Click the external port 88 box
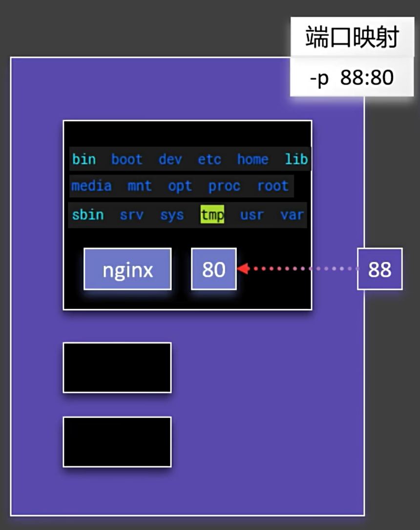The height and width of the screenshot is (530, 420). click(x=380, y=268)
